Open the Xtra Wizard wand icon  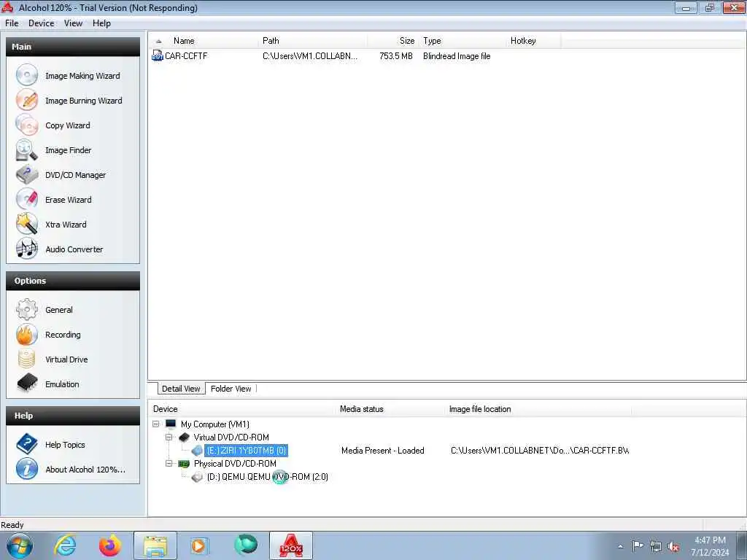point(27,224)
